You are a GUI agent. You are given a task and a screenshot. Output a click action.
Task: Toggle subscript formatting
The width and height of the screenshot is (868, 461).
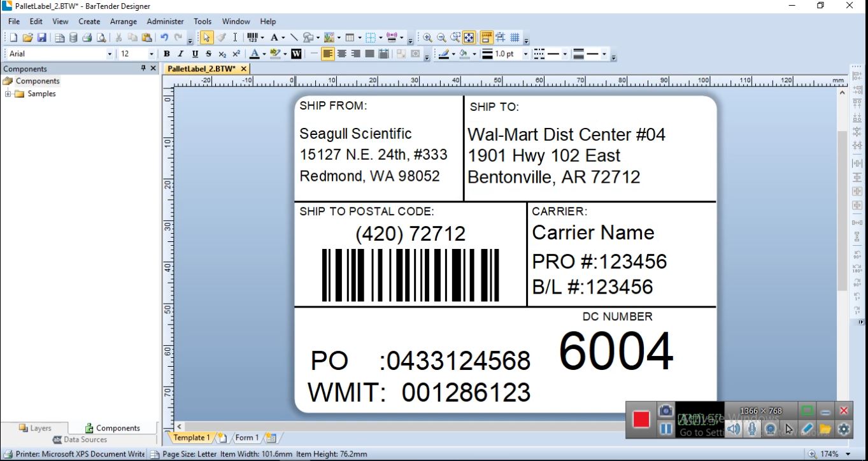[x=222, y=54]
